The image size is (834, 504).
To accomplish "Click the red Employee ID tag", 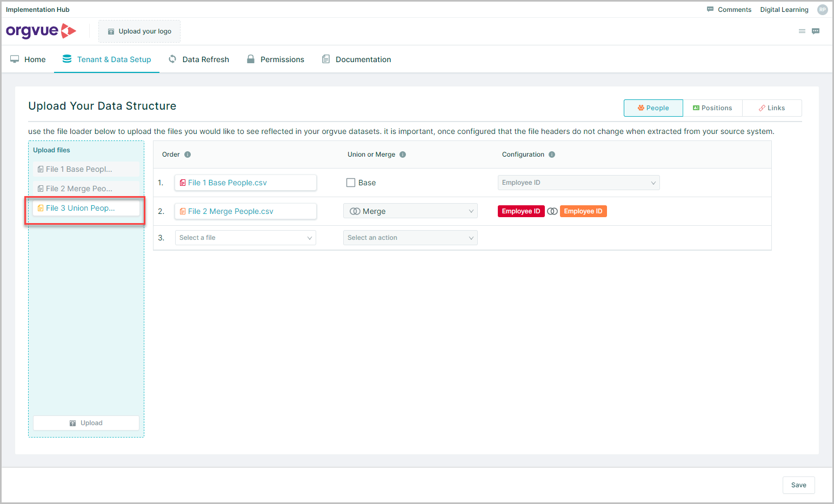I will pyautogui.click(x=521, y=211).
